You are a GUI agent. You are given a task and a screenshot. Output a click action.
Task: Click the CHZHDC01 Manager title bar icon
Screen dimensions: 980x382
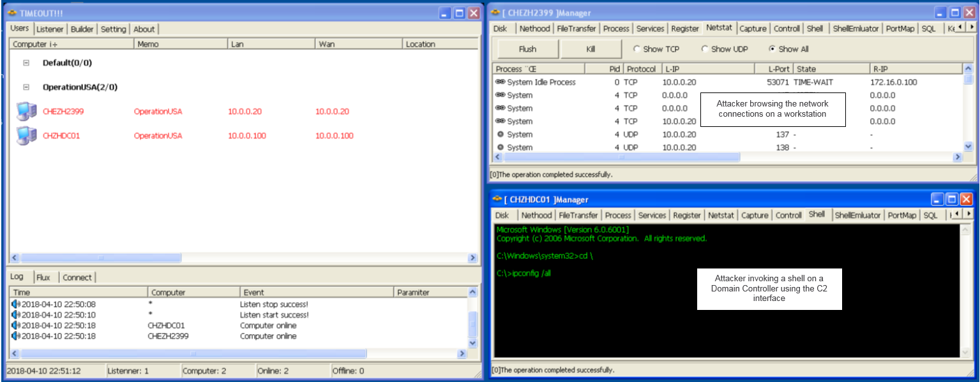click(497, 200)
